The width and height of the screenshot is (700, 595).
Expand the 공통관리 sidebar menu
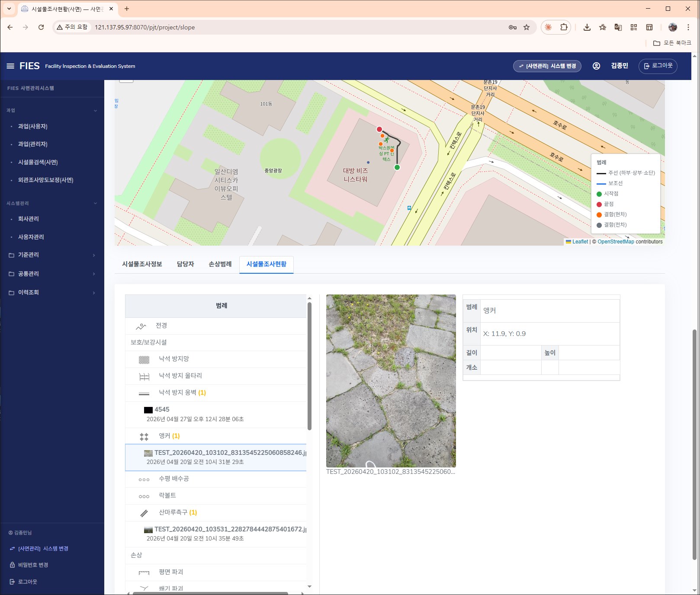coord(52,274)
